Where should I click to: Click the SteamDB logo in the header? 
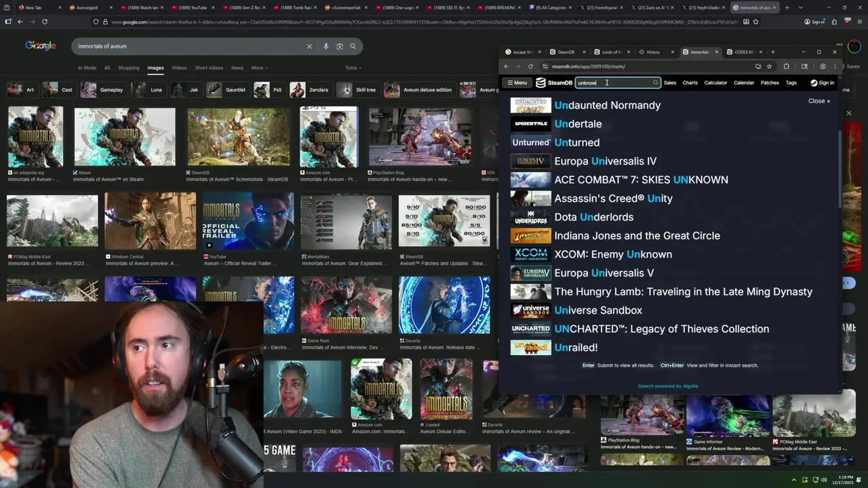[554, 83]
